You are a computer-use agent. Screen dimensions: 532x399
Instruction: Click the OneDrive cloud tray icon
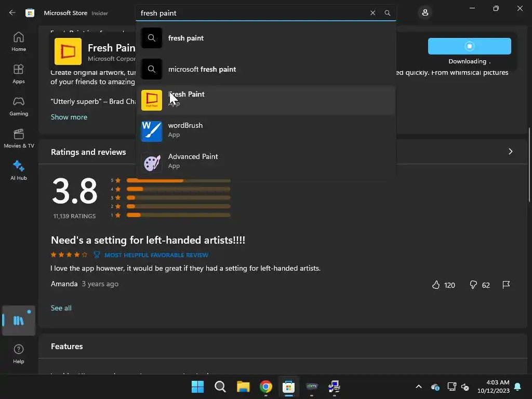pos(435,387)
